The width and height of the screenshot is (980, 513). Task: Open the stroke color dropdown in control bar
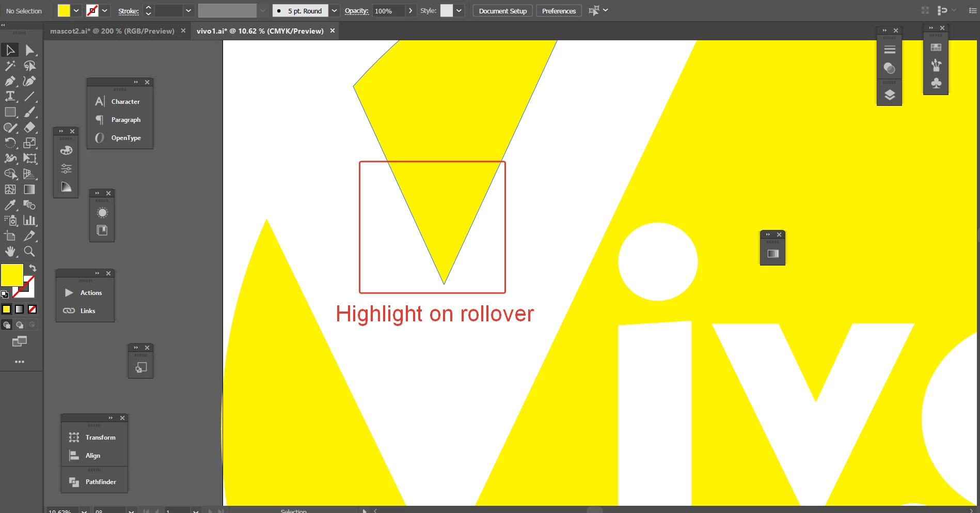pyautogui.click(x=105, y=10)
